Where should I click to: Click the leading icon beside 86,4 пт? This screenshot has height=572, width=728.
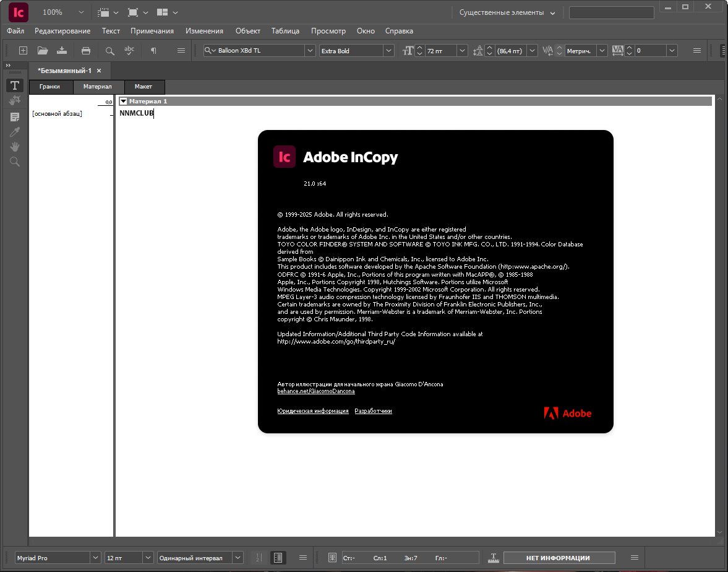point(477,51)
